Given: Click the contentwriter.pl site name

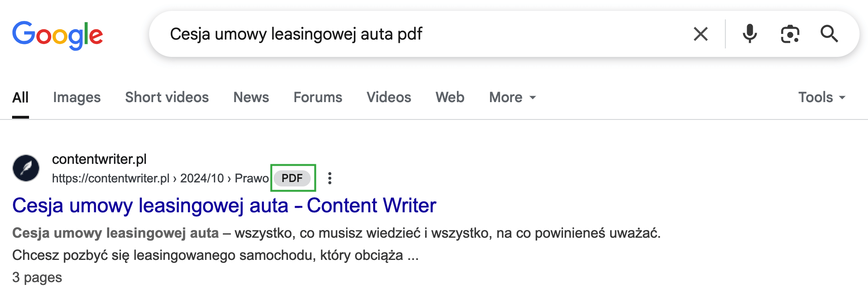Looking at the screenshot, I should pos(100,159).
